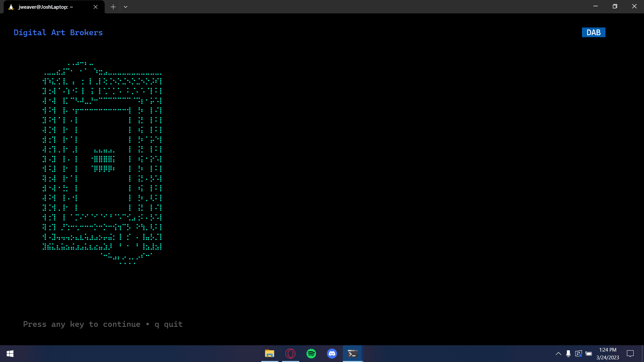Open Spotify from the taskbar
The width and height of the screenshot is (644, 362).
(x=311, y=354)
